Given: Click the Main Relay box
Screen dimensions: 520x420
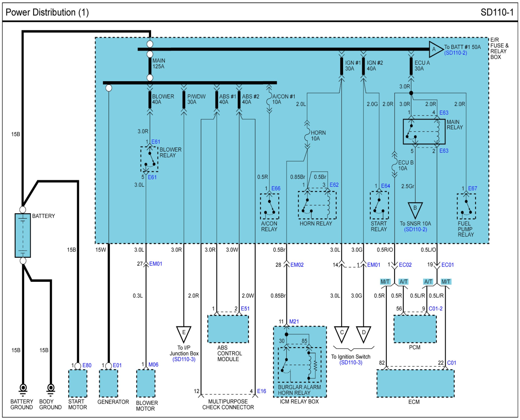Looking at the screenshot, I should point(424,132).
